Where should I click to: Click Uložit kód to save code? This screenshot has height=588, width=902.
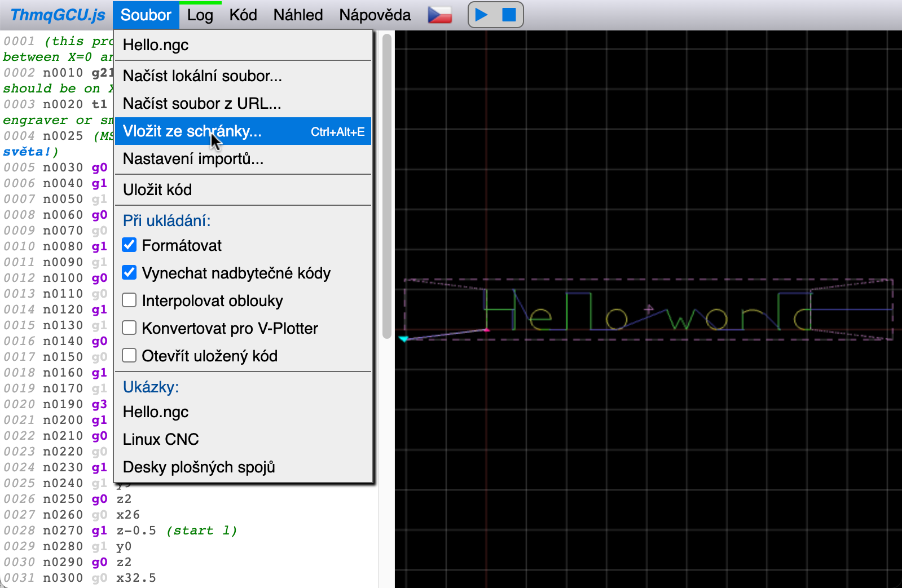157,190
